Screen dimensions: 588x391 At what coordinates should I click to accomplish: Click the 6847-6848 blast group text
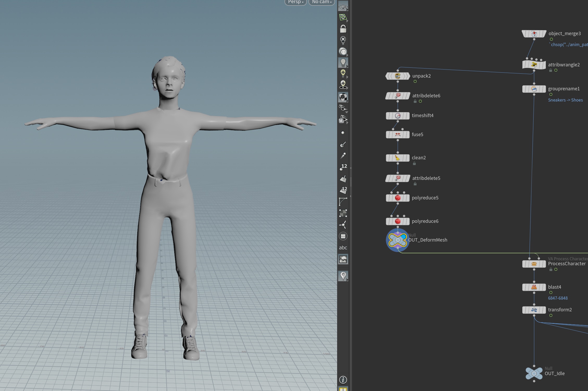pyautogui.click(x=558, y=298)
